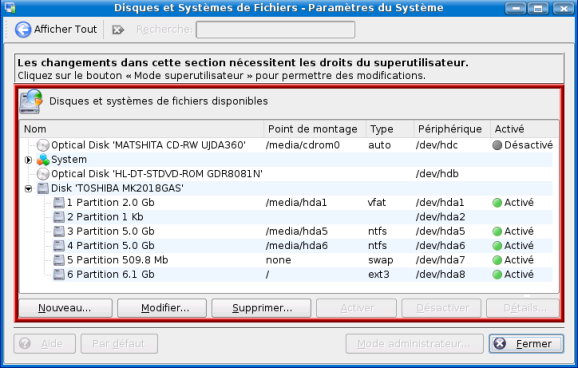Click the drive icon of partition 3
Screen dimensions: 578x368
tap(59, 231)
